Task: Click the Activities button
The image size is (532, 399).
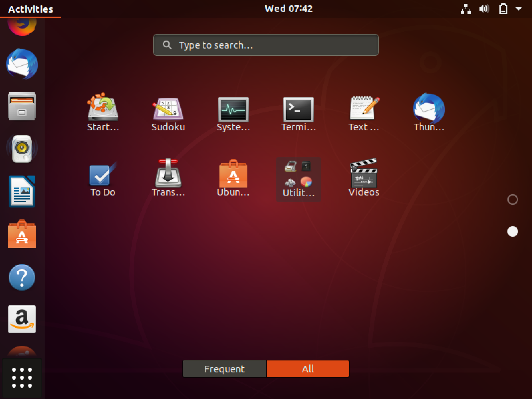Action: (x=31, y=9)
